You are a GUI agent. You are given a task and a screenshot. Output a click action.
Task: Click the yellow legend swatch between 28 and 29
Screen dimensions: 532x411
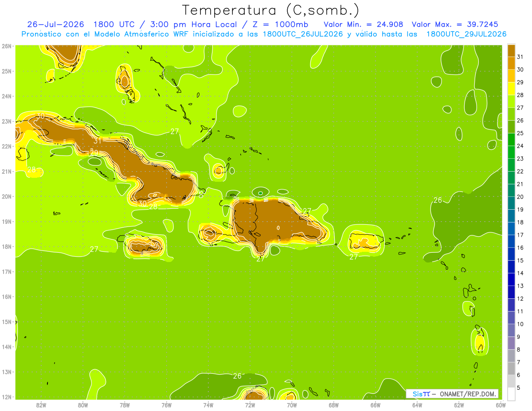click(511, 89)
